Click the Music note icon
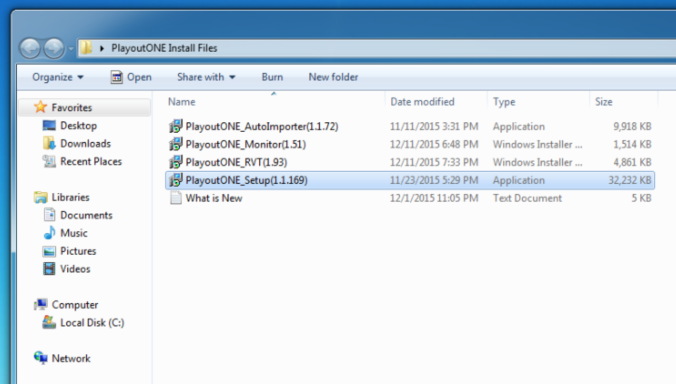This screenshot has width=676, height=384. (50, 233)
